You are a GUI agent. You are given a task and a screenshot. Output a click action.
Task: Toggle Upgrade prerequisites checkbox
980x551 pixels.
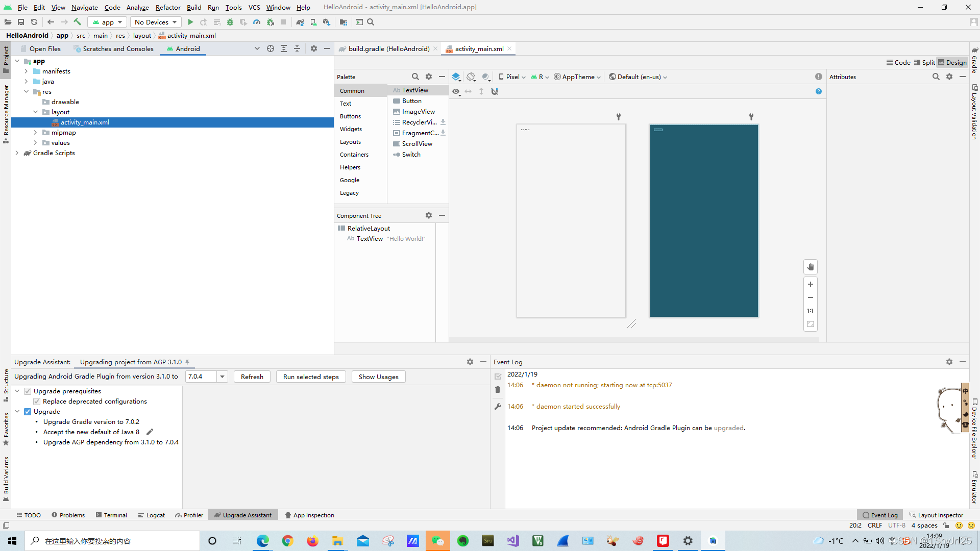pos(28,391)
